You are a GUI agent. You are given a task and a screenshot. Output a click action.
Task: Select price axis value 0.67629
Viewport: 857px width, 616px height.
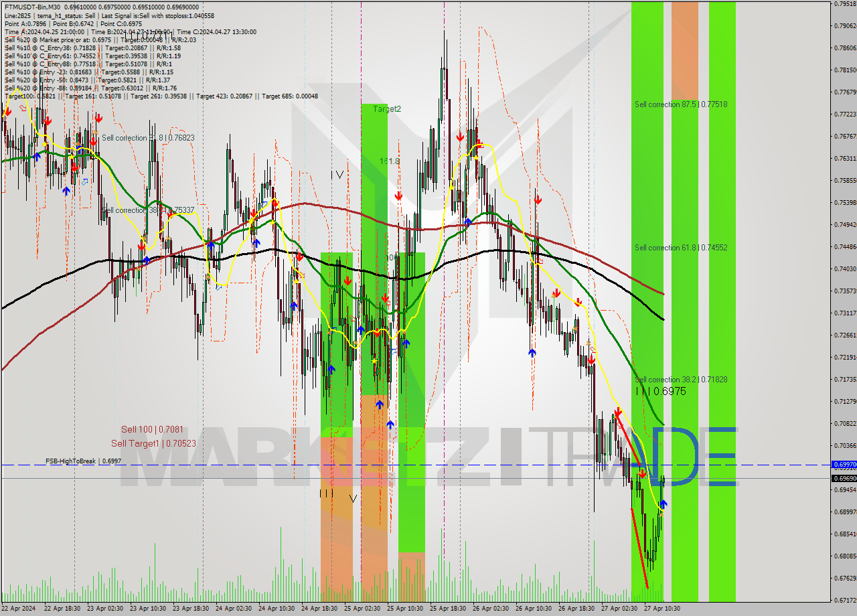pos(846,579)
